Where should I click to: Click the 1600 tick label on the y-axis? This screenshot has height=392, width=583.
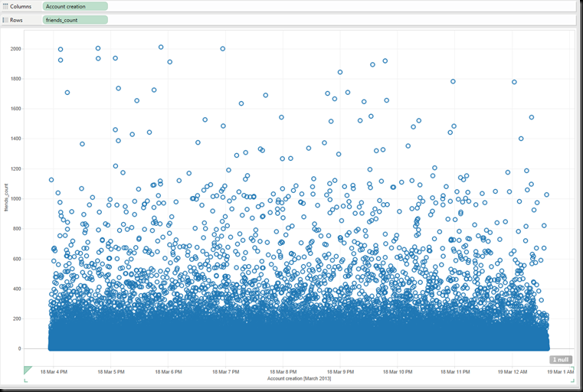pyautogui.click(x=15, y=109)
